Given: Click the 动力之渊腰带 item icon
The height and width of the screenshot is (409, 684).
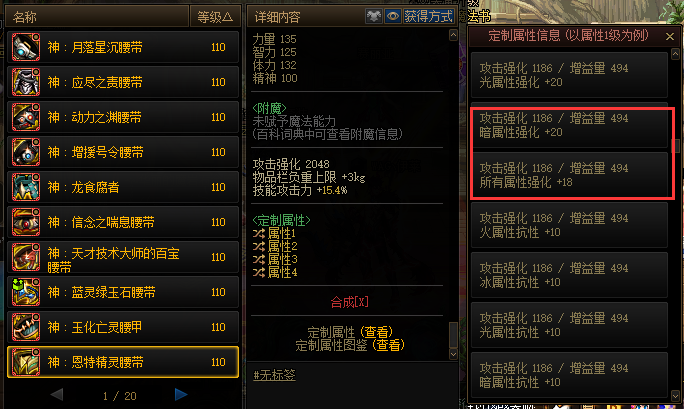Looking at the screenshot, I should (x=26, y=117).
